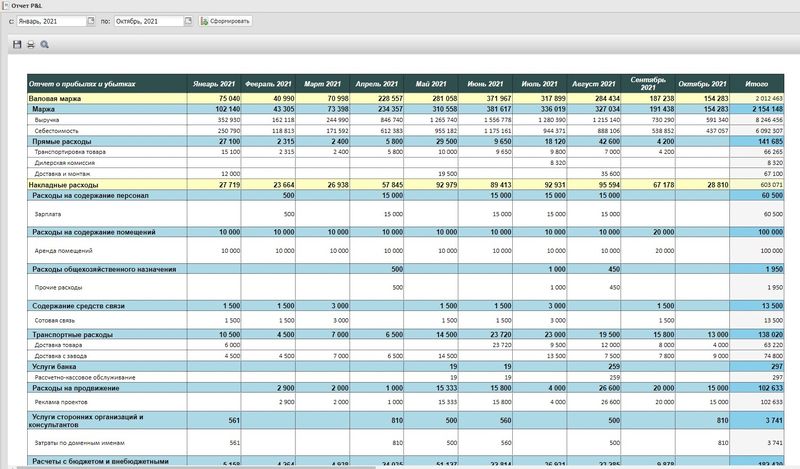Click the magnifier search icon
Image resolution: width=800 pixels, height=469 pixels.
pos(44,44)
